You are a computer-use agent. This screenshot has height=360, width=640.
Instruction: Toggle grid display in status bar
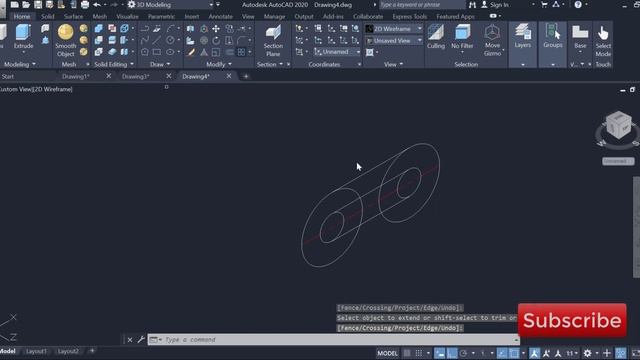click(407, 353)
